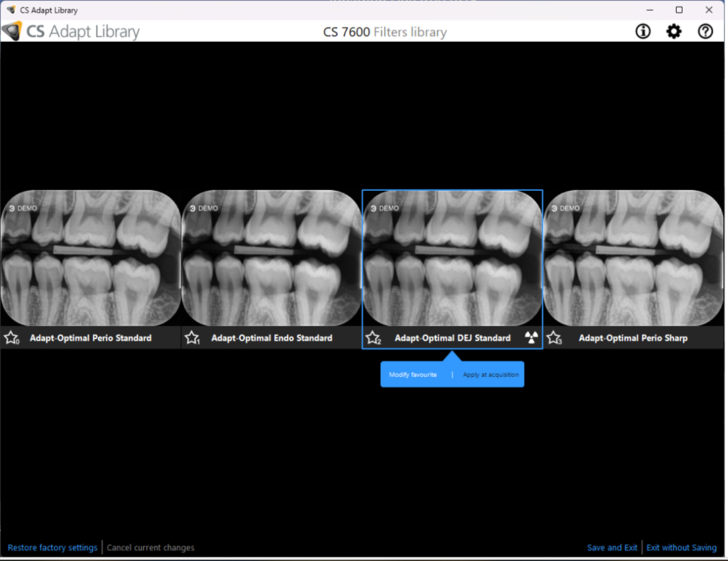728x561 pixels.
Task: Toggle favourite star for Perio Standard
Action: 11,338
